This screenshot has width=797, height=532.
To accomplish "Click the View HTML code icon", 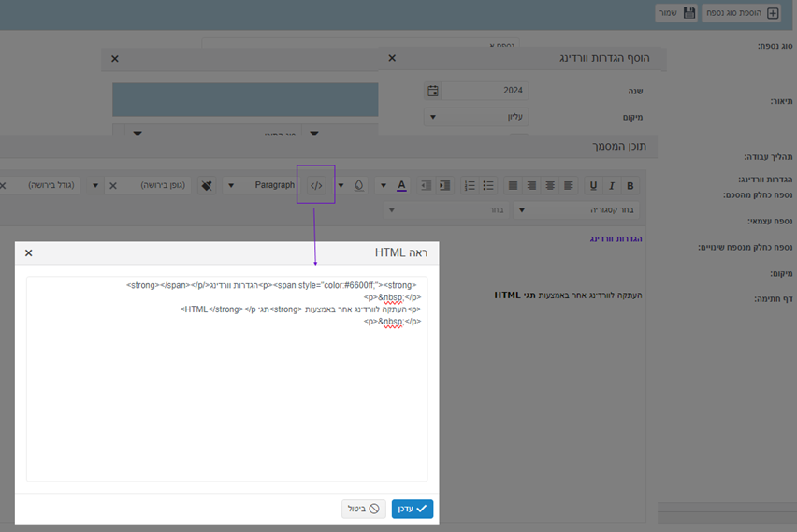I will (x=316, y=185).
